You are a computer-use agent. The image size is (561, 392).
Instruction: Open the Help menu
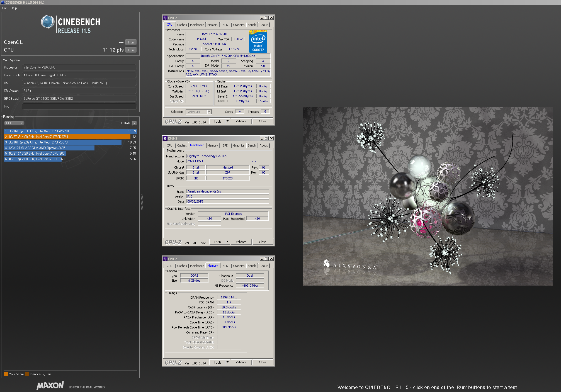(x=14, y=8)
